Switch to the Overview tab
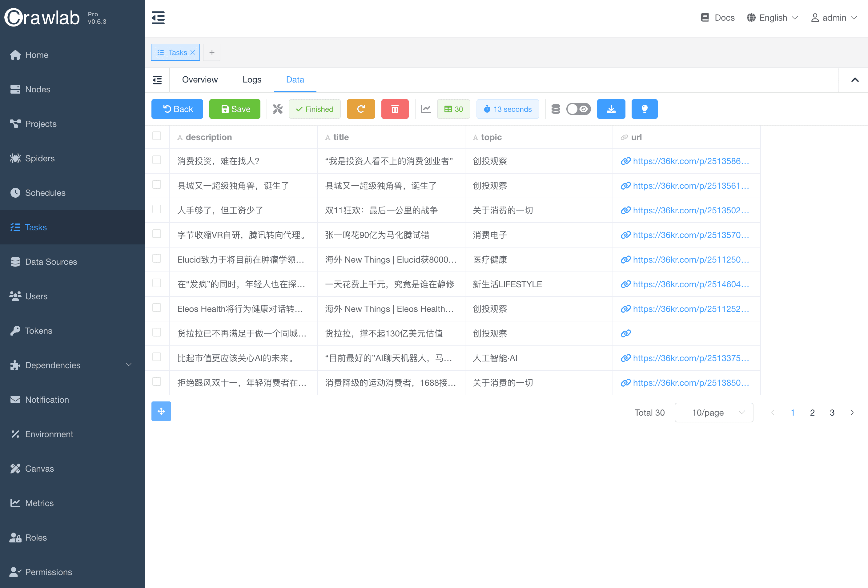Screen dimensions: 868x588 (200, 79)
